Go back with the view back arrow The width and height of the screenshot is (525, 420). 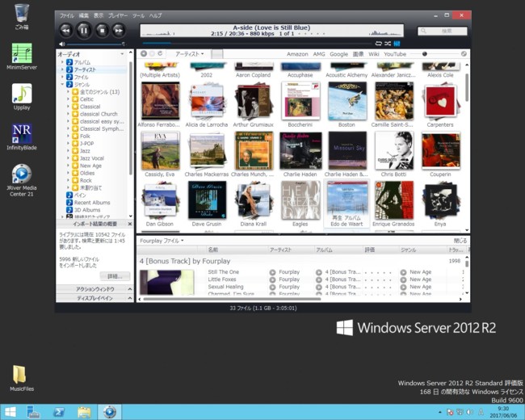click(144, 53)
